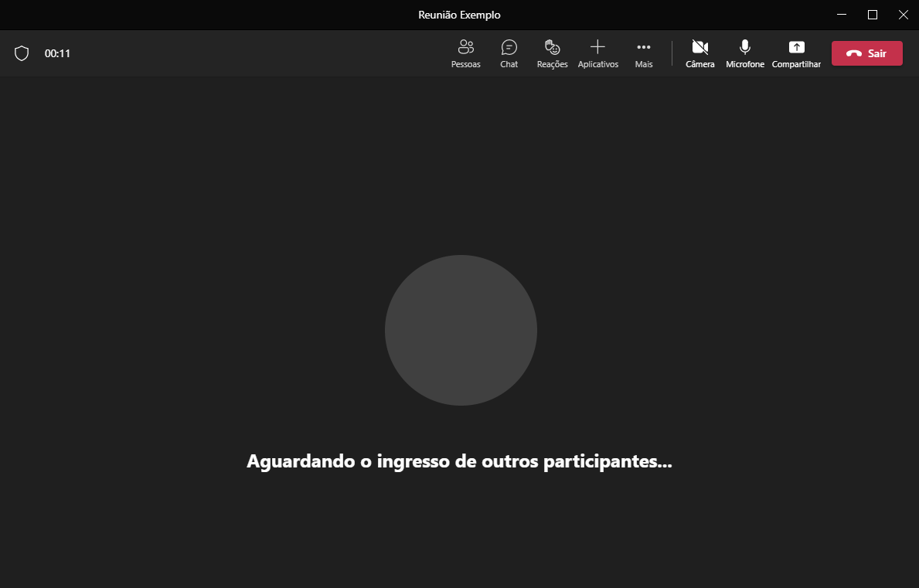Screen dimensions: 919x588
Task: Maximize the meeting window
Action: pos(873,15)
